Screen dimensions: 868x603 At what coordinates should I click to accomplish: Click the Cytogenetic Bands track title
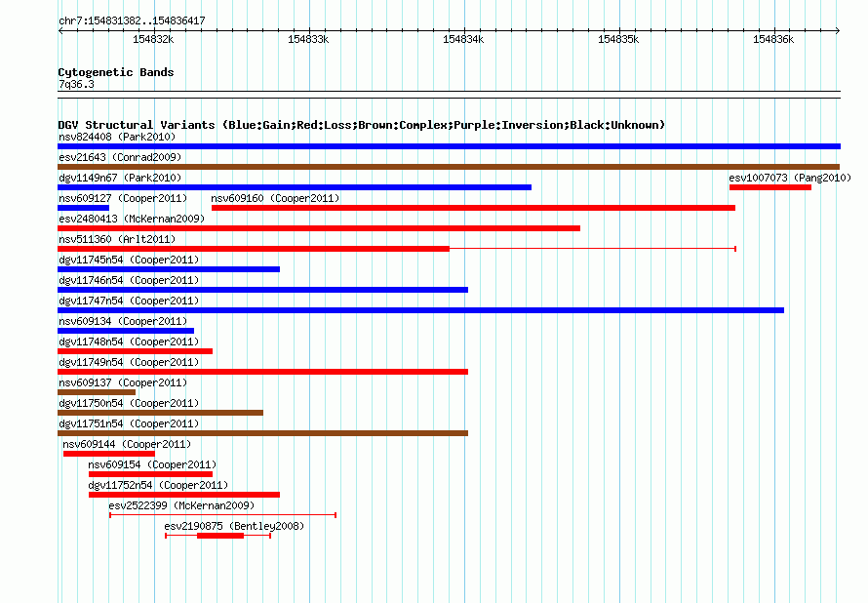coord(116,72)
